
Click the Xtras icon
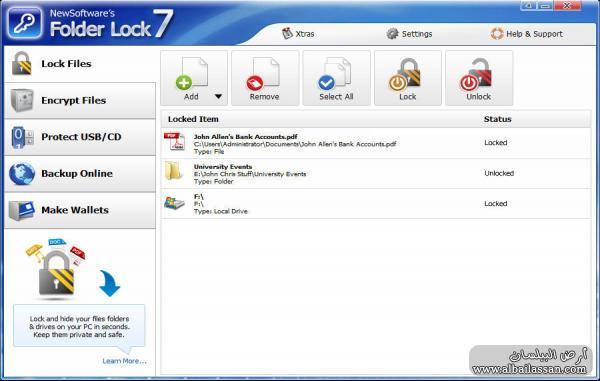pos(287,34)
